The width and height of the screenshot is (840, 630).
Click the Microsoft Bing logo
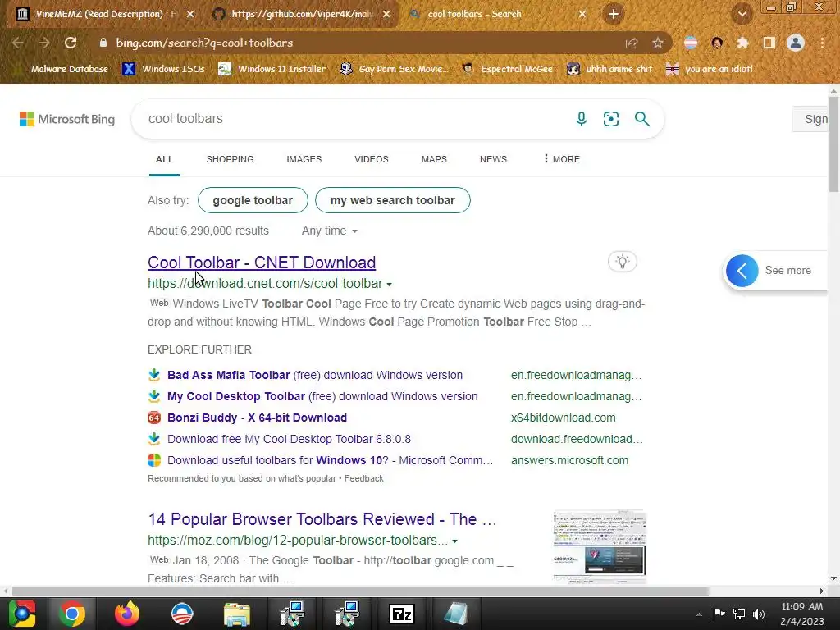[x=67, y=119]
